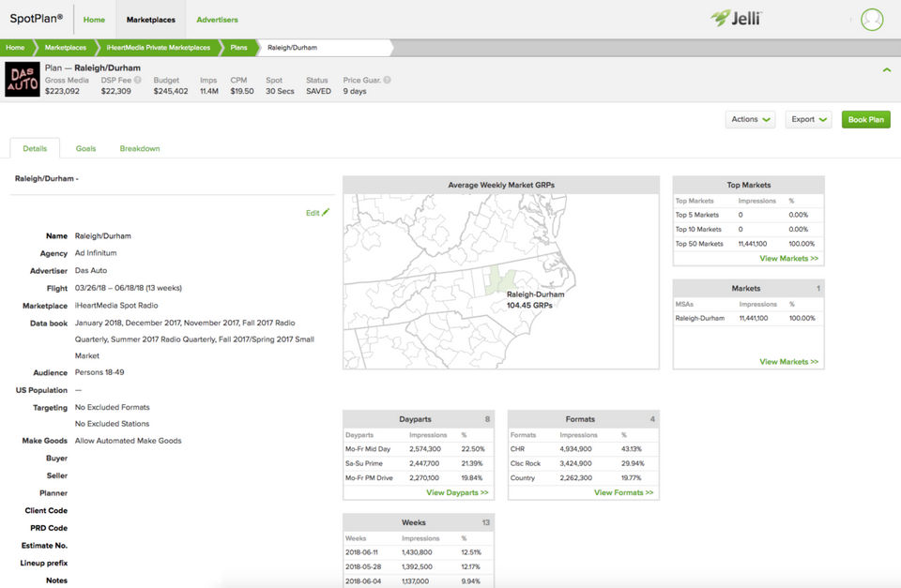Switch to the Breakdown tab

(x=140, y=148)
